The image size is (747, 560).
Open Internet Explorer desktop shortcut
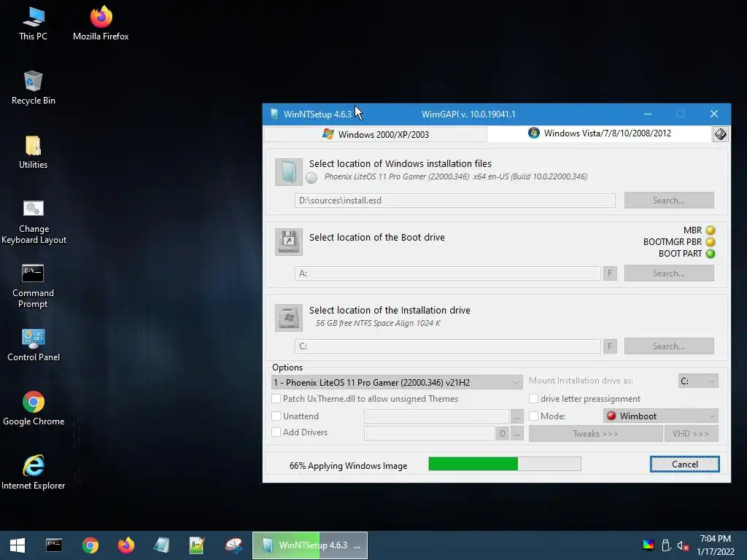pos(34,472)
